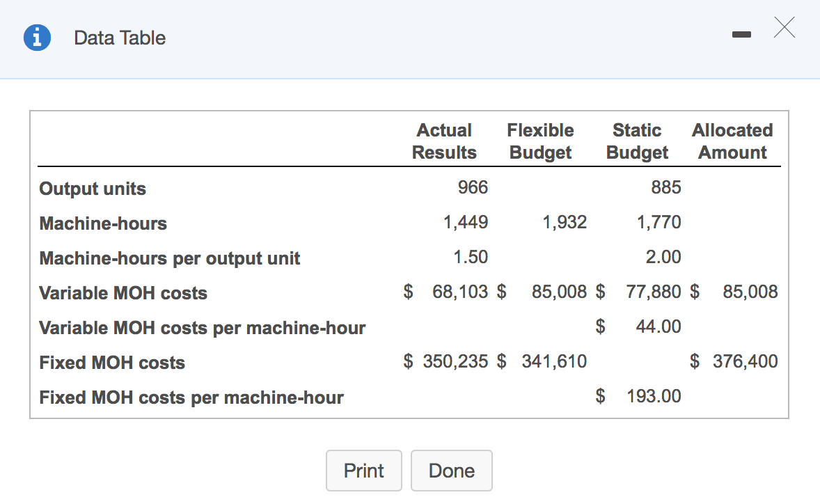Image resolution: width=820 pixels, height=504 pixels.
Task: Select the 193.00 fixed rate value
Action: coord(654,396)
